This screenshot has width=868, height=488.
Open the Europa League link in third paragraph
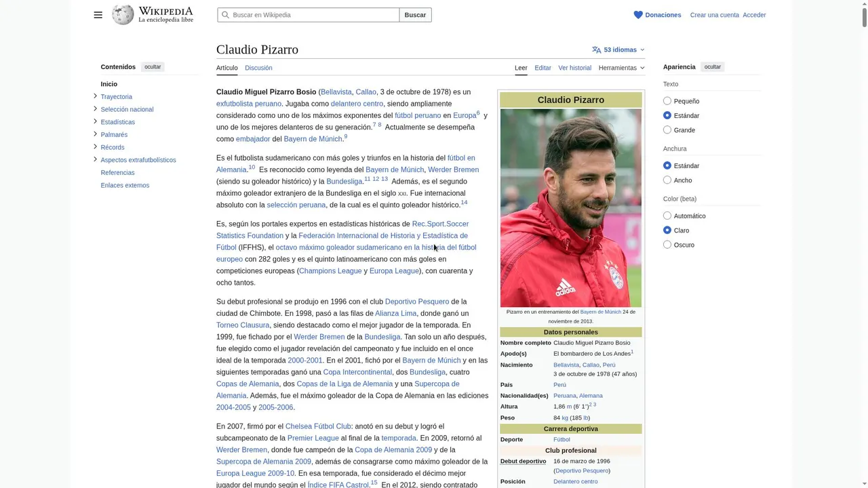pos(394,271)
